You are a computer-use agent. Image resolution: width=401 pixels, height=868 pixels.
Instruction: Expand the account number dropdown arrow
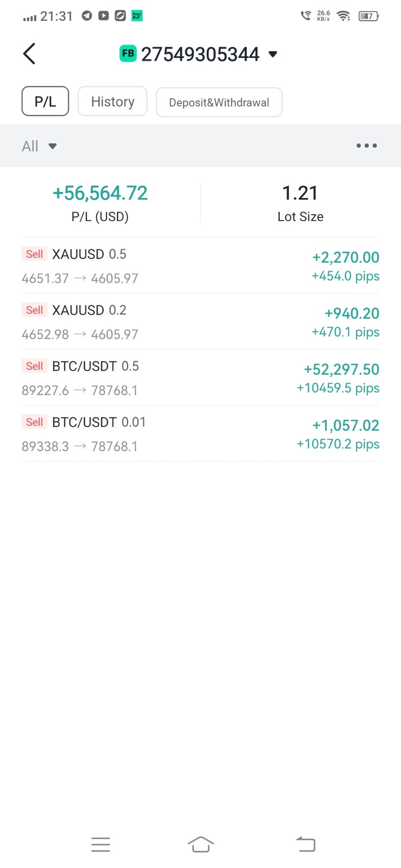pyautogui.click(x=272, y=54)
